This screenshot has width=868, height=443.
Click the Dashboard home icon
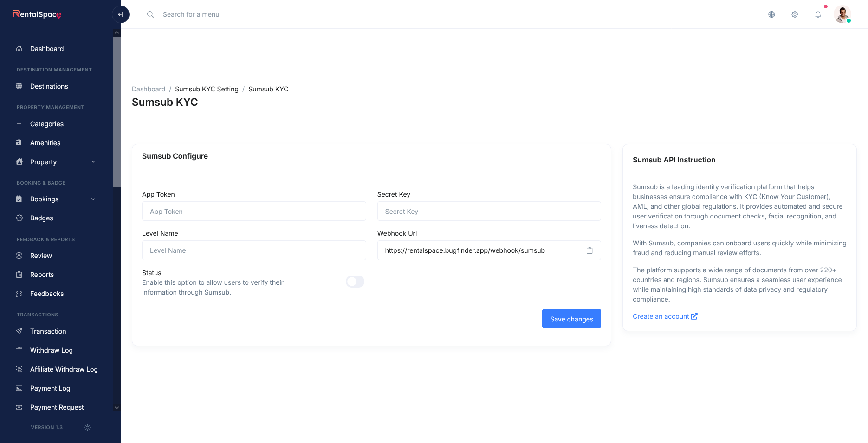(19, 49)
